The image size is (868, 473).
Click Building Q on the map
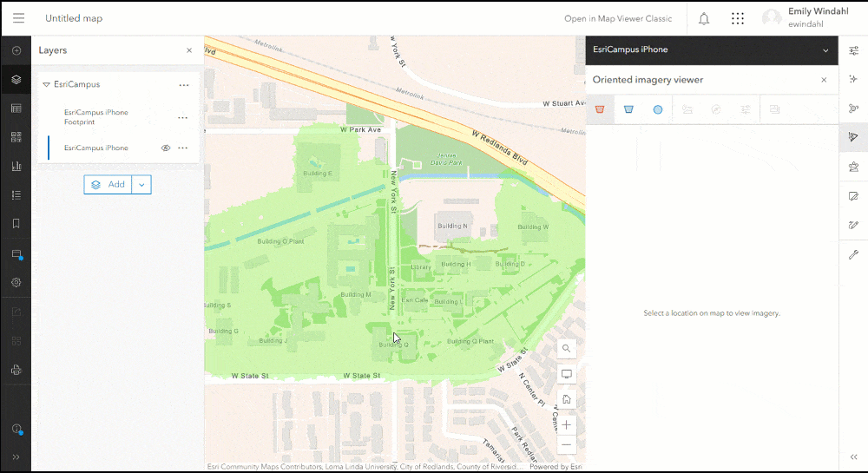[x=393, y=345]
